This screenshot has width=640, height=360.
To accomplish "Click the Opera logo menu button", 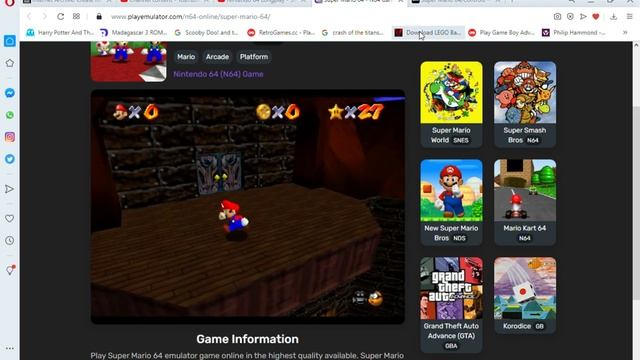I will coord(10,3).
